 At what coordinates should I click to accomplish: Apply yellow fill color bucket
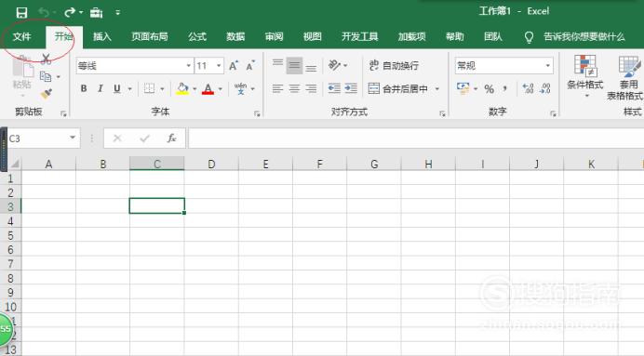click(x=182, y=88)
